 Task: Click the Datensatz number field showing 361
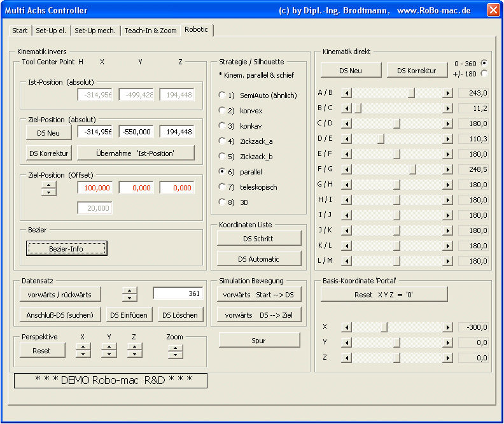[x=178, y=293]
